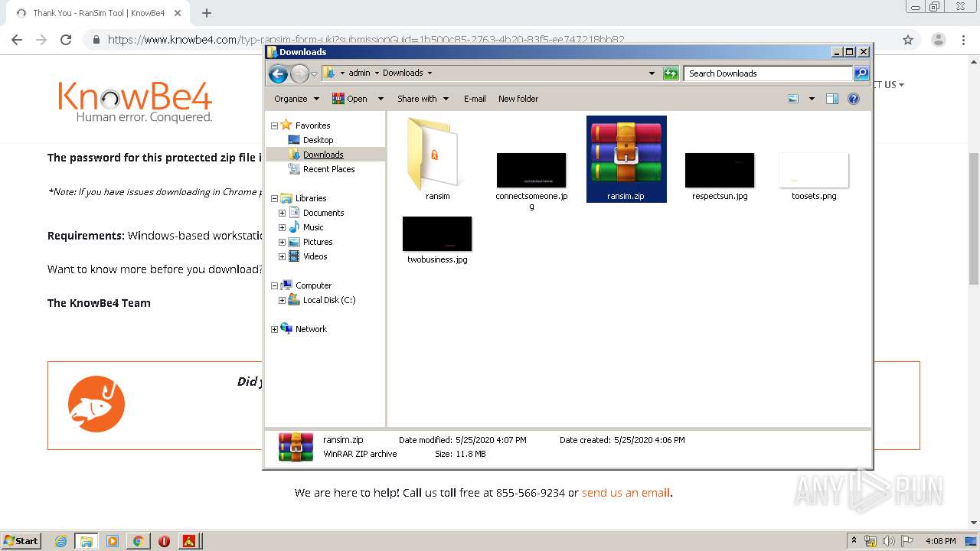The image size is (980, 551).
Task: Click the Chrome reload button
Action: coord(66,40)
